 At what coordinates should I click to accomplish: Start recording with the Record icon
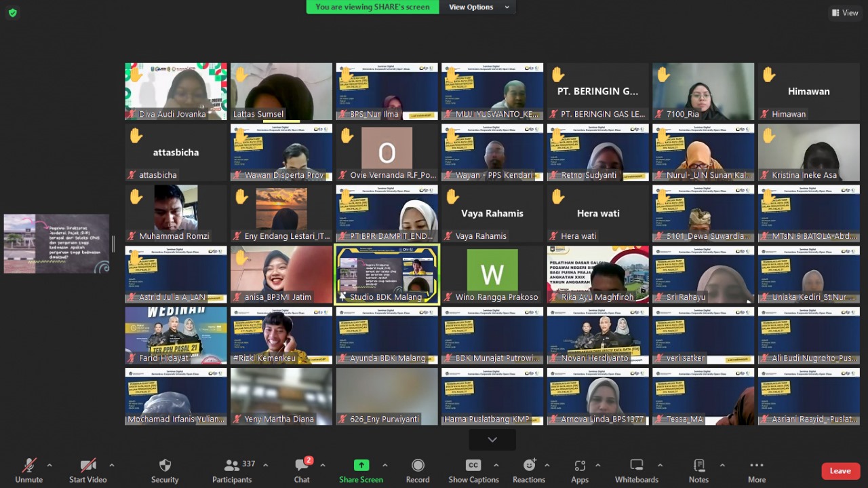418,466
